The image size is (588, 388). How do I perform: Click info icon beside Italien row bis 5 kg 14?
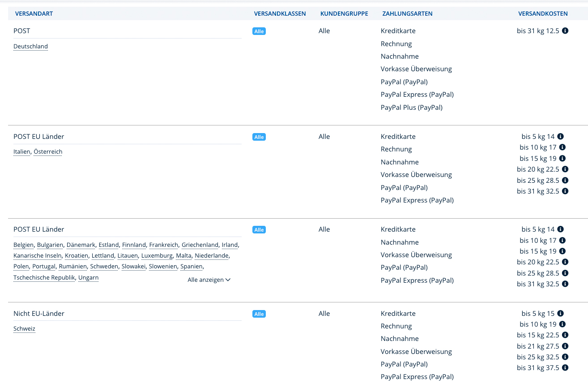point(561,137)
